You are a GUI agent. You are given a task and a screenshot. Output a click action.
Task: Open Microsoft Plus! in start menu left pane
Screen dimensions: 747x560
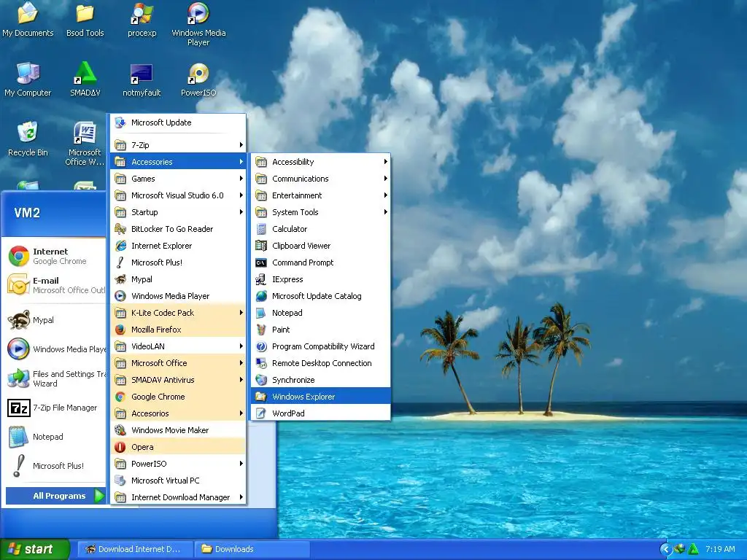click(x=53, y=466)
